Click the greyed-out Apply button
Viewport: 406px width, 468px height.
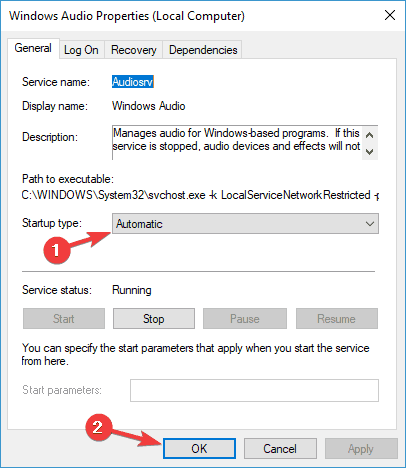point(361,449)
